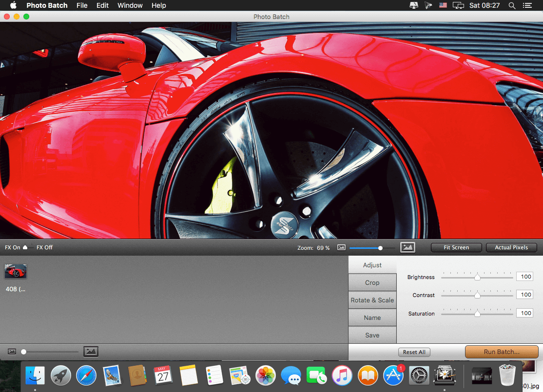Open the Notification Center icon
This screenshot has width=543, height=392.
coord(527,5)
